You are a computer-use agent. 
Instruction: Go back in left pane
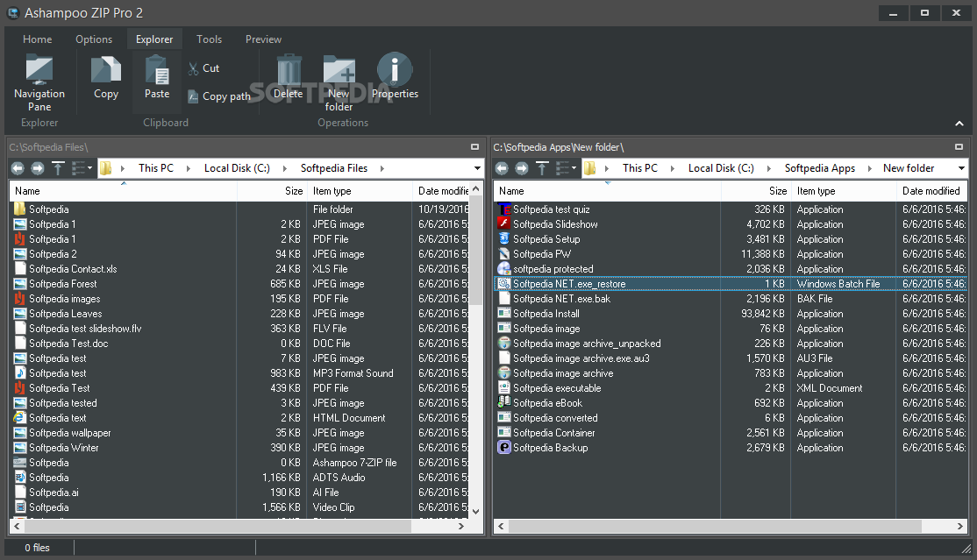pyautogui.click(x=18, y=168)
